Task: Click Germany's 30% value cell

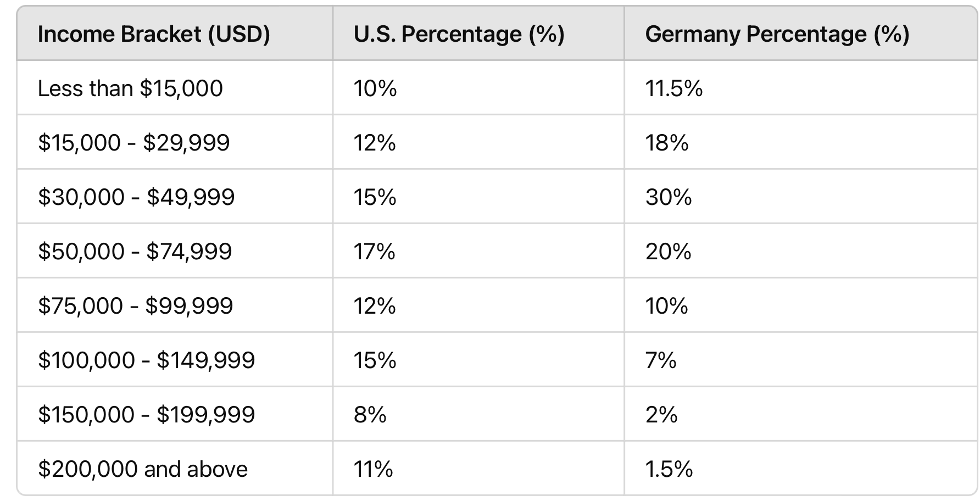Action: 668,197
